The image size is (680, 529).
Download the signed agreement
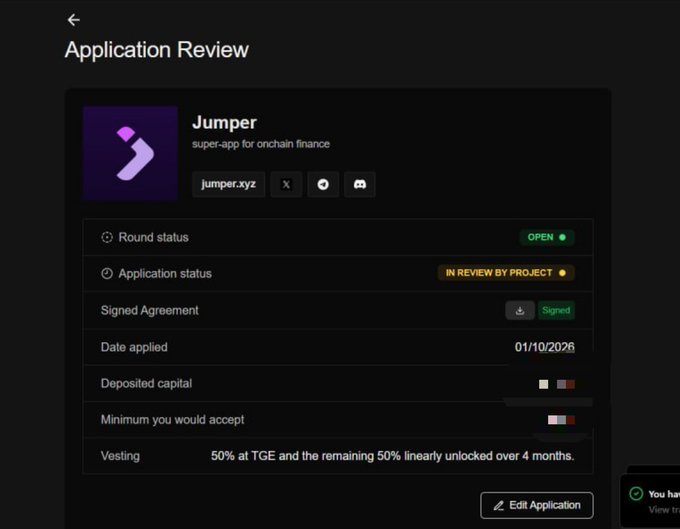tap(520, 310)
